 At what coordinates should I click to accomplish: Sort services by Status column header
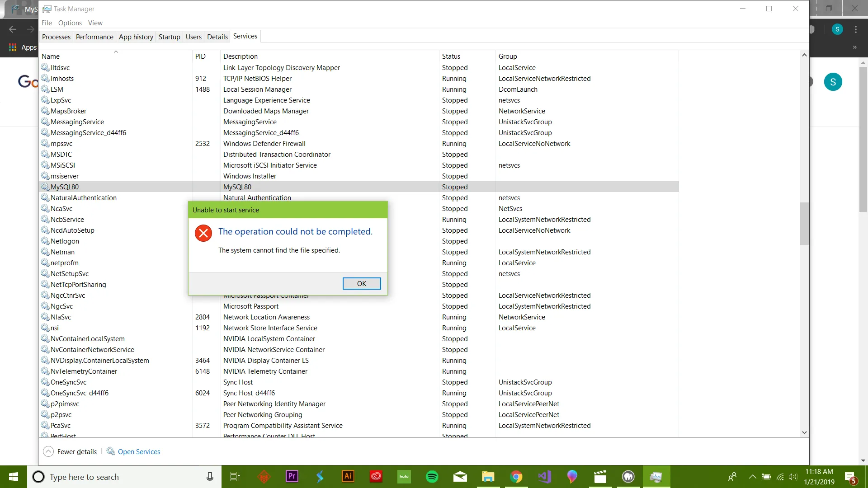pos(451,56)
